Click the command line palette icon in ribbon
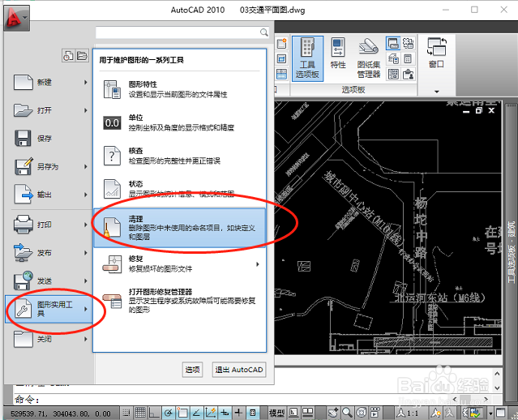Screen dimensions: 518x420 [393, 43]
